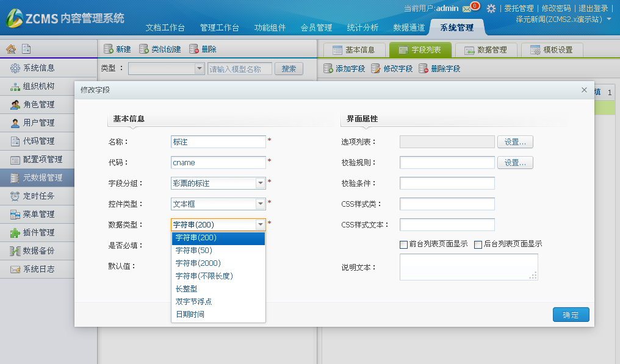Click the document icon beside home icon

pos(26,49)
